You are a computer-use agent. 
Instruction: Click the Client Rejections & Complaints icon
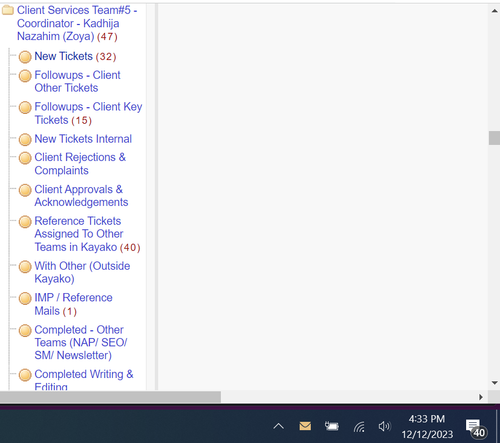tap(25, 158)
